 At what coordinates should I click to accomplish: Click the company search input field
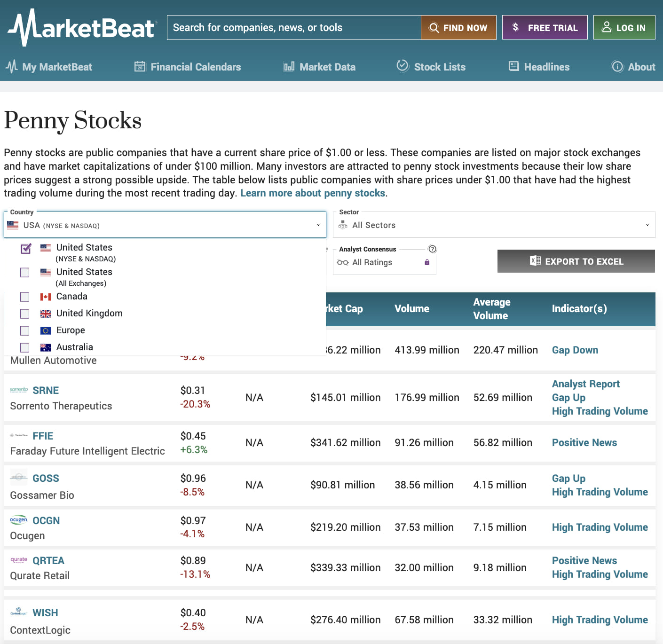pos(294,28)
